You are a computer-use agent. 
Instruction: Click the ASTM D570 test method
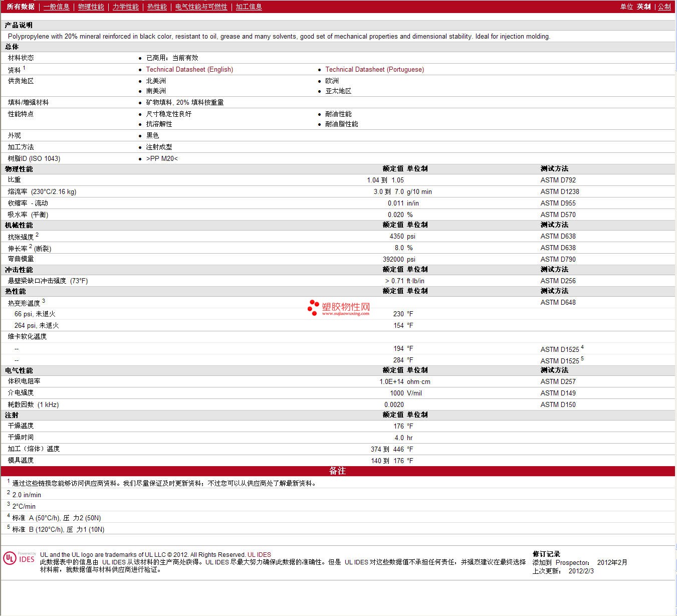click(x=558, y=215)
